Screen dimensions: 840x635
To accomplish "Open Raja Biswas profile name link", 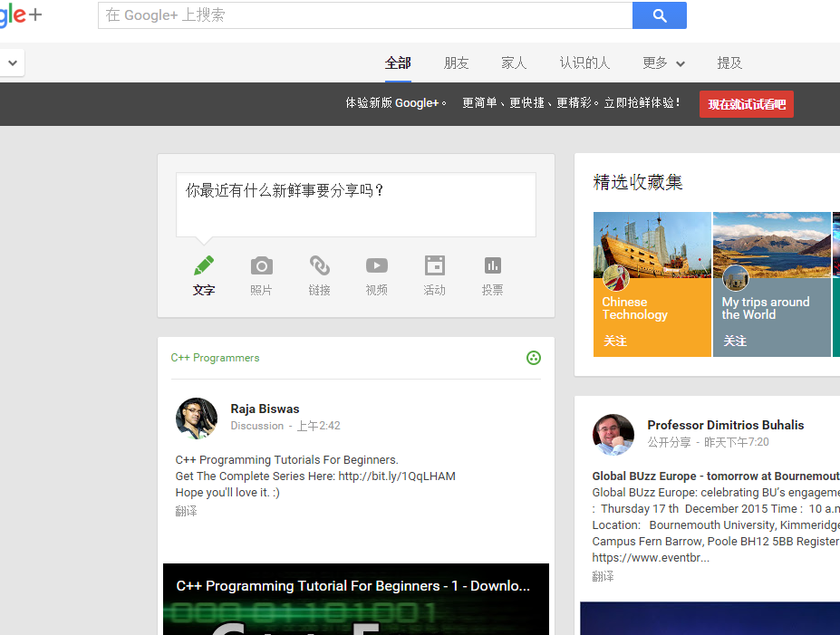I will (x=266, y=409).
